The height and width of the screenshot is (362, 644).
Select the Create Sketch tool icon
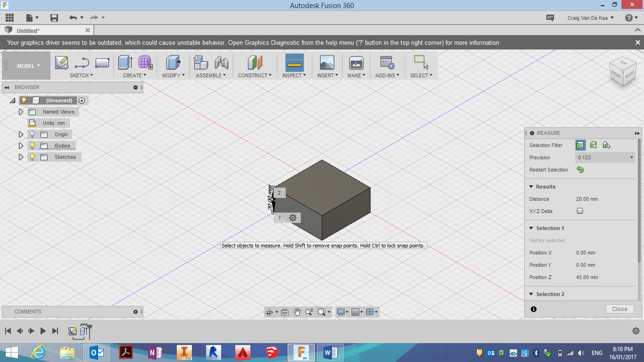[61, 62]
